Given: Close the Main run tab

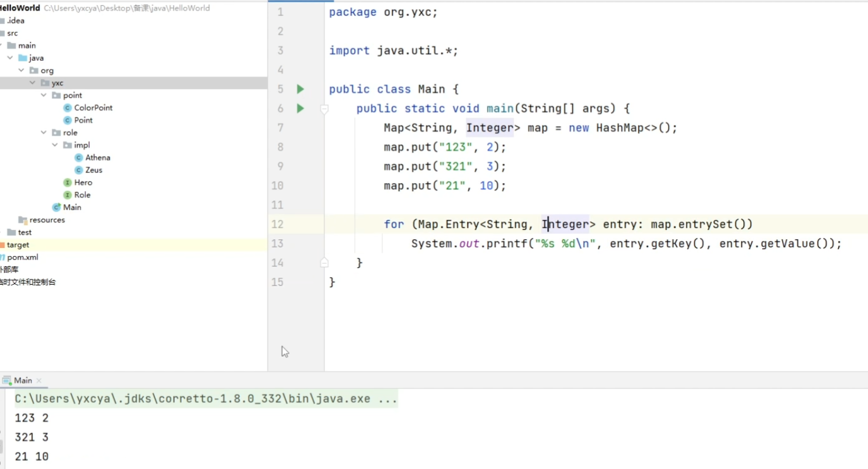Looking at the screenshot, I should click(39, 381).
